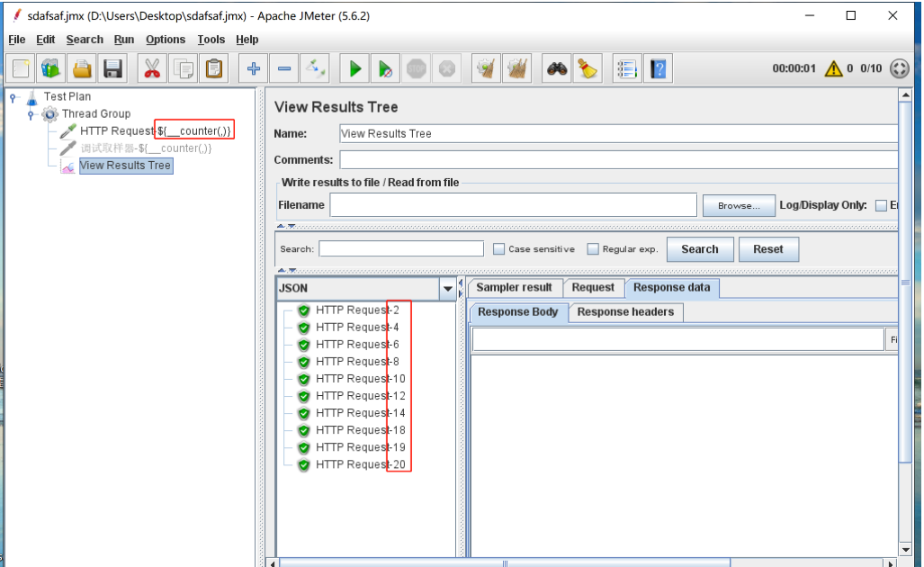
Task: Tick the Regular exp. checkbox
Action: (593, 248)
